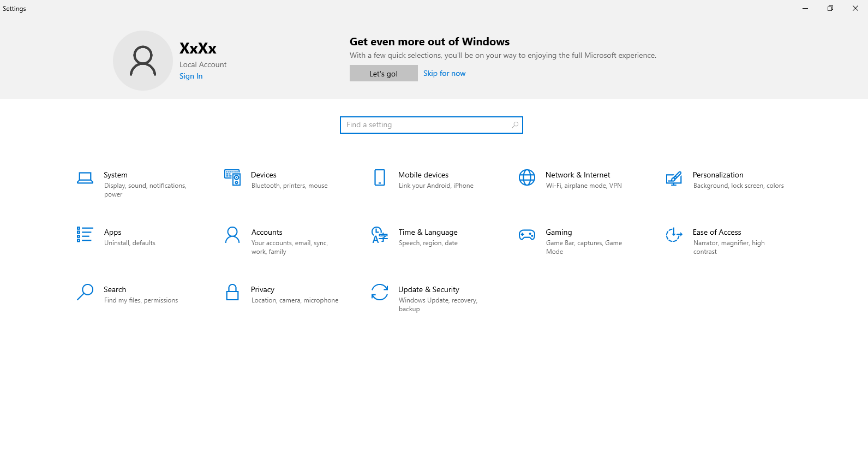This screenshot has height=469, width=868.
Task: Restore down the Settings window
Action: click(830, 8)
